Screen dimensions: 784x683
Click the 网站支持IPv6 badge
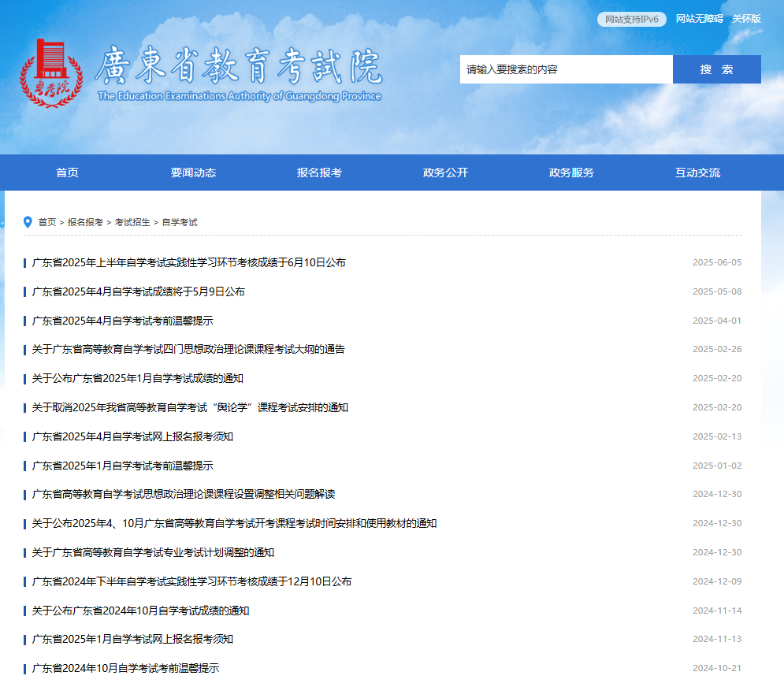[632, 19]
